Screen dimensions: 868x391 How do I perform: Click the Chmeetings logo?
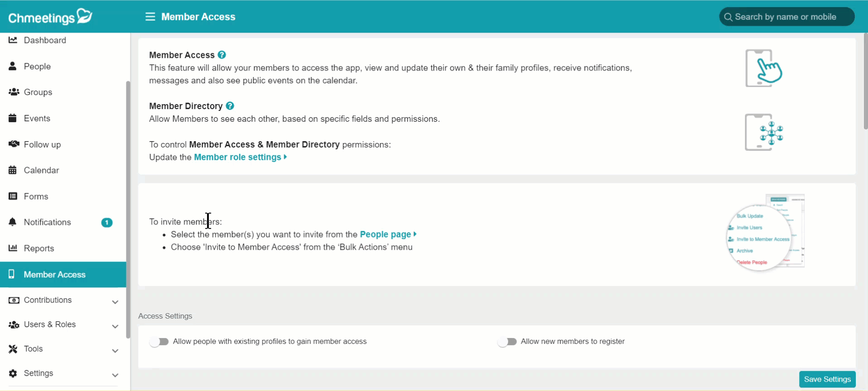pos(50,17)
